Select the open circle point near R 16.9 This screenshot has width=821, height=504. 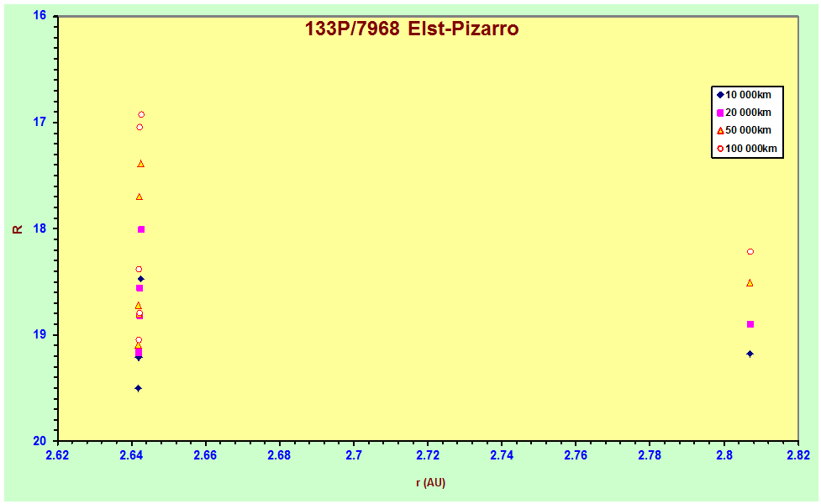click(x=141, y=114)
